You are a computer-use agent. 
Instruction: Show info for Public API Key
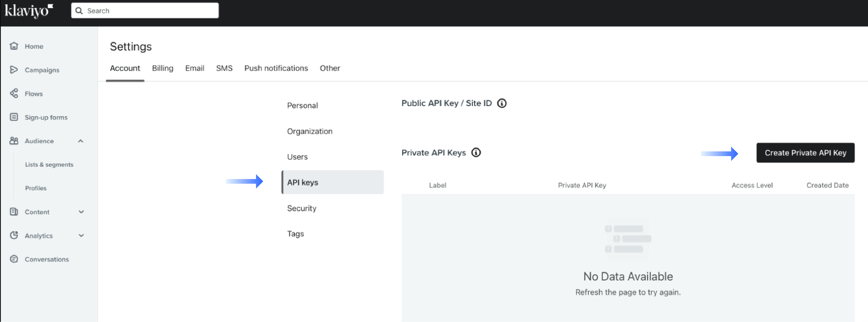click(502, 103)
